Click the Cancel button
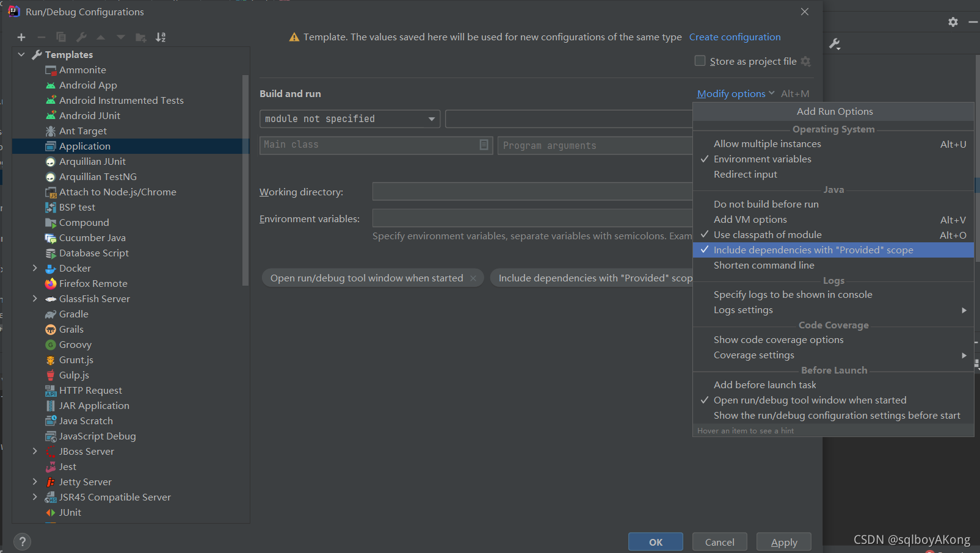This screenshot has width=980, height=553. tap(720, 542)
